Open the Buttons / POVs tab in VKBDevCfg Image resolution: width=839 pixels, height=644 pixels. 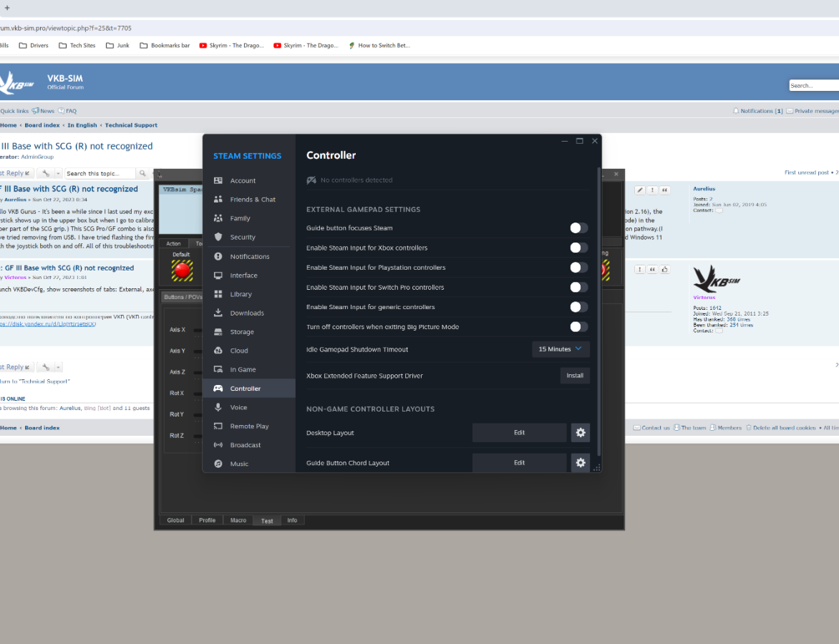[183, 297]
